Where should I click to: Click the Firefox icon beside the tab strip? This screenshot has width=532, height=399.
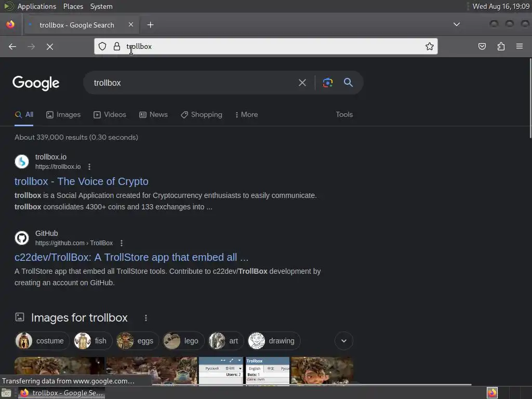[x=10, y=24]
